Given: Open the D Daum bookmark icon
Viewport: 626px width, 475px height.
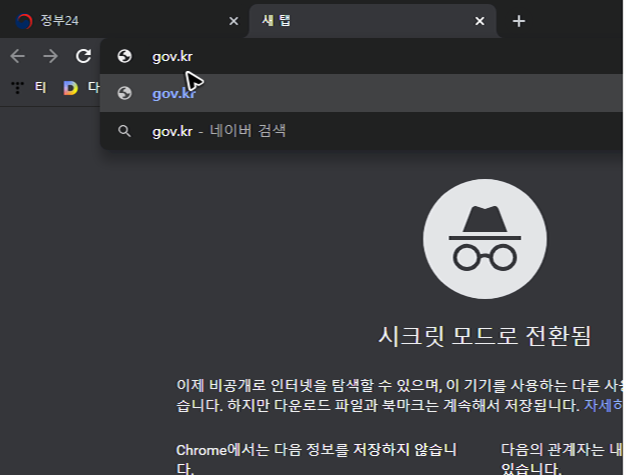Looking at the screenshot, I should click(x=71, y=88).
